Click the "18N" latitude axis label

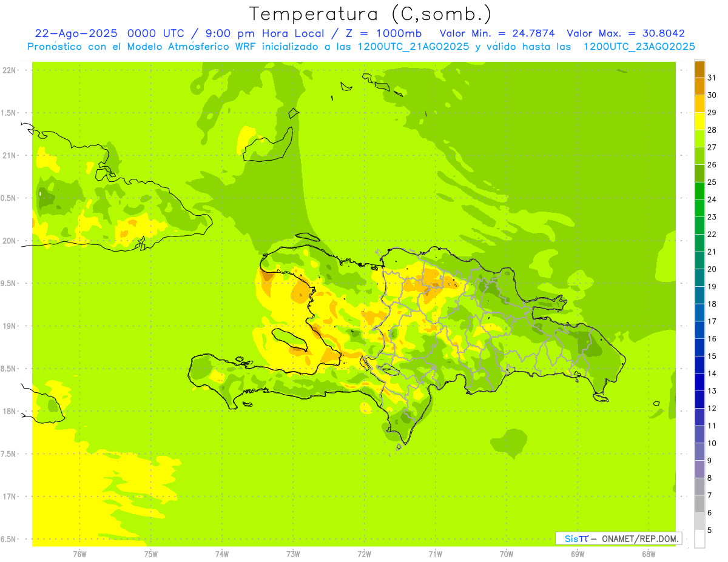[8, 411]
